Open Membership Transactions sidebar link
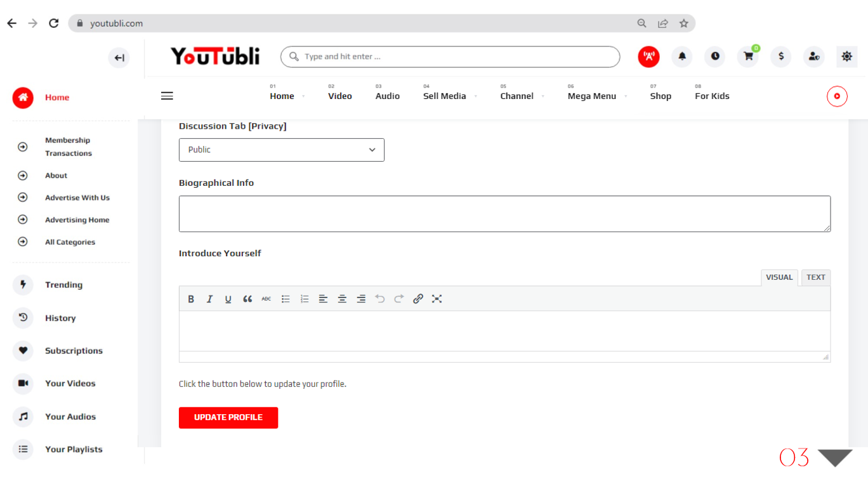Screen dimensions: 868x484 [69, 147]
